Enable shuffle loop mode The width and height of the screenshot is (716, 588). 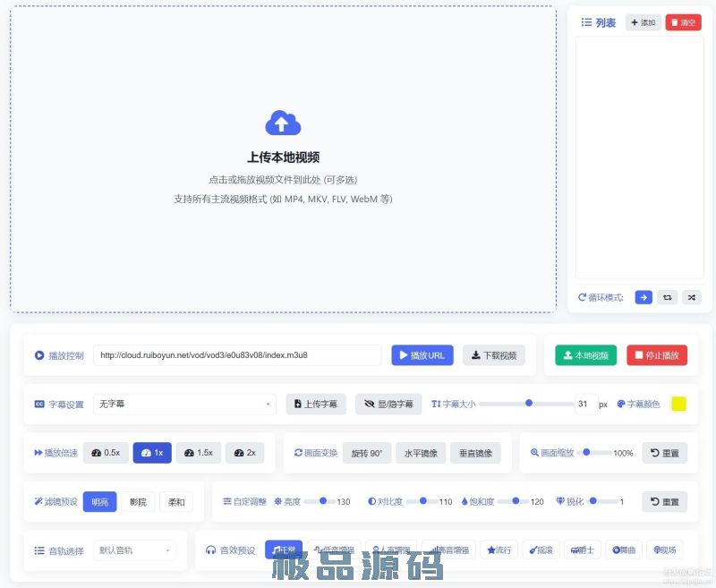(x=692, y=297)
